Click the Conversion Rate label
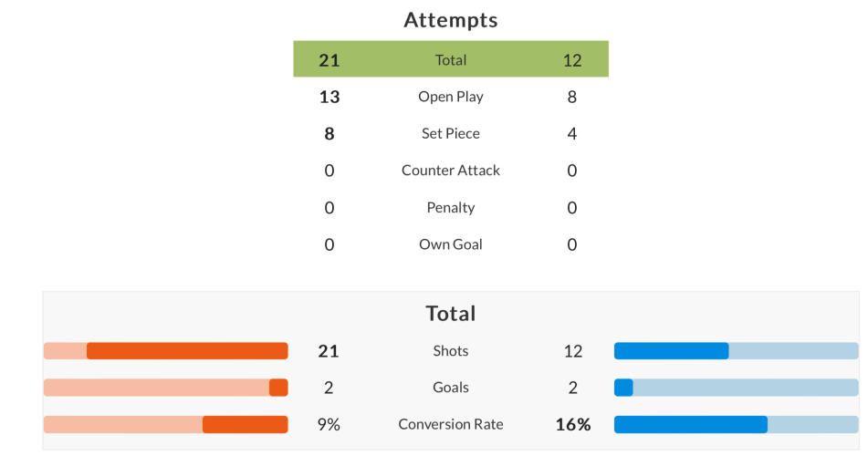 [x=451, y=424]
